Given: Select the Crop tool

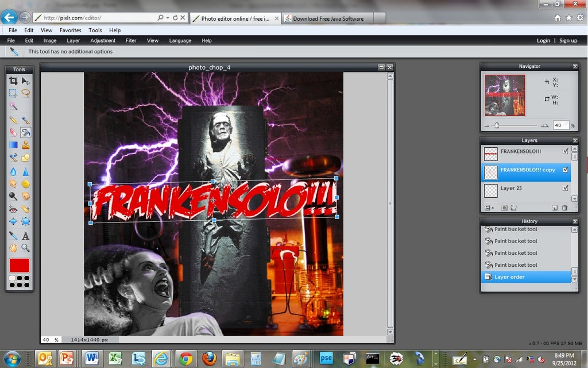Looking at the screenshot, I should pyautogui.click(x=13, y=80).
